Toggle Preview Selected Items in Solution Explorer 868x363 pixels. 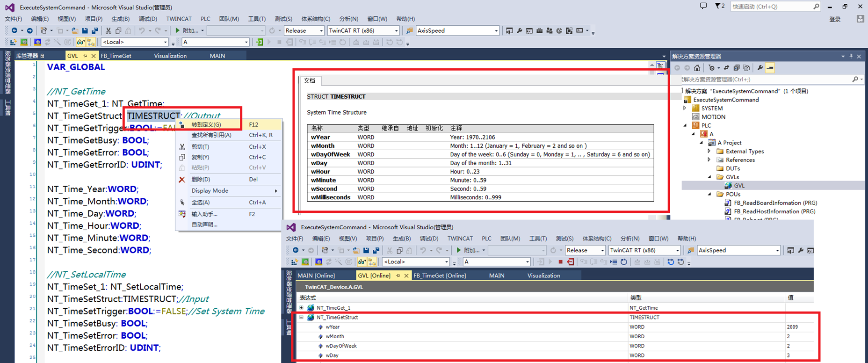(x=770, y=68)
